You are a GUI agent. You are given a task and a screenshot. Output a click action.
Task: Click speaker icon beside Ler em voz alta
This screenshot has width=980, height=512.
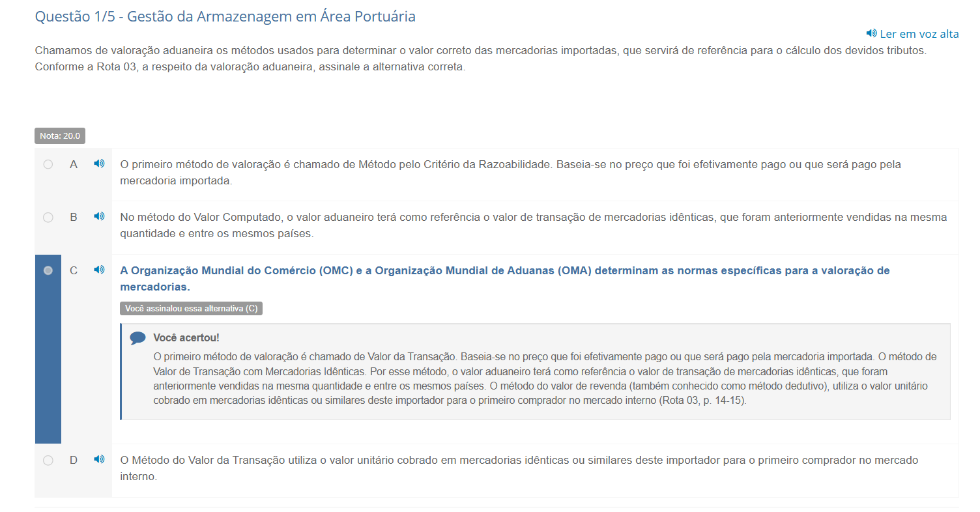pos(871,34)
